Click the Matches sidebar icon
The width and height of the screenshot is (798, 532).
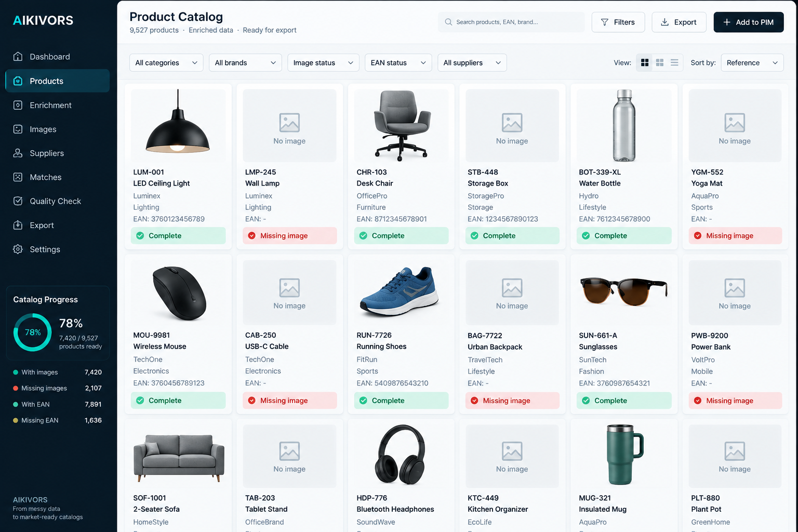[x=18, y=177]
